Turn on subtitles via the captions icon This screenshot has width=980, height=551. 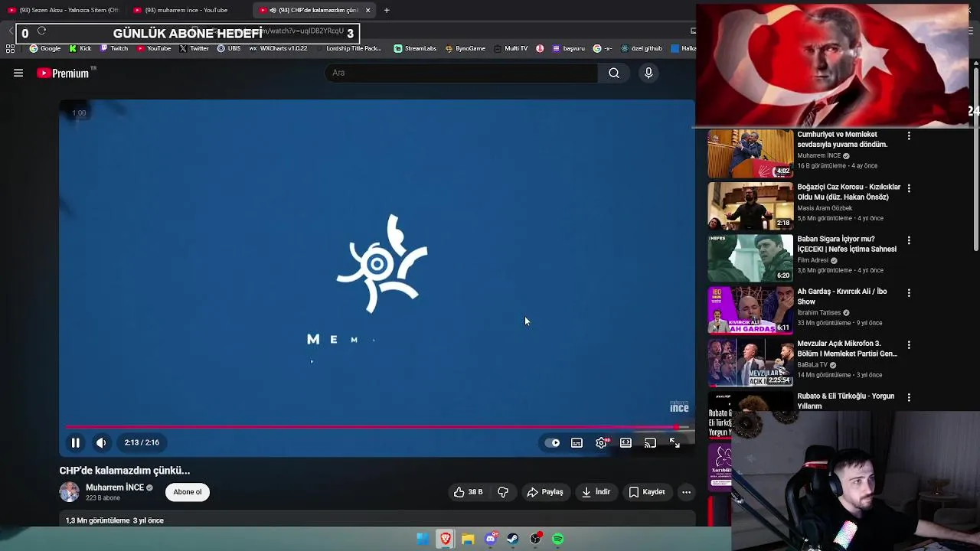577,442
